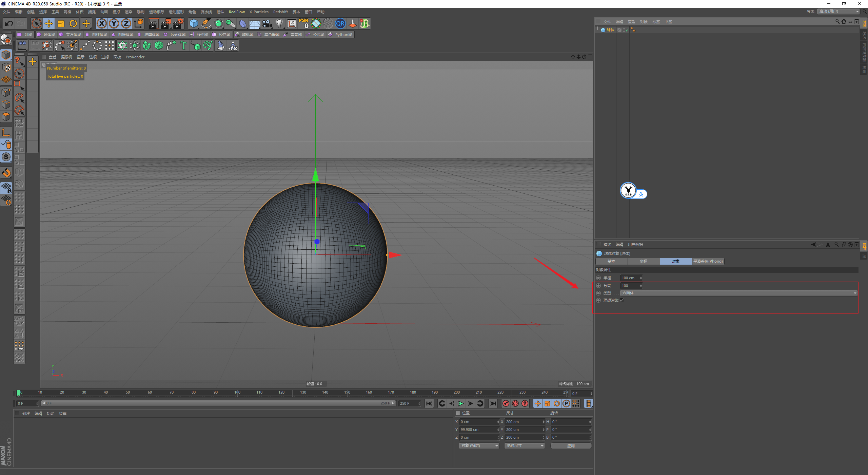Toggle Z axis lock button

coord(126,23)
